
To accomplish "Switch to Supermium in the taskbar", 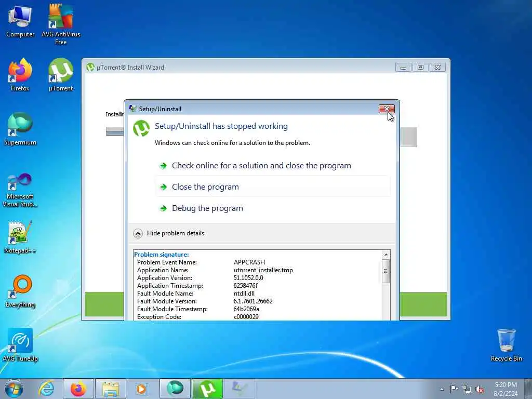I will pyautogui.click(x=175, y=389).
